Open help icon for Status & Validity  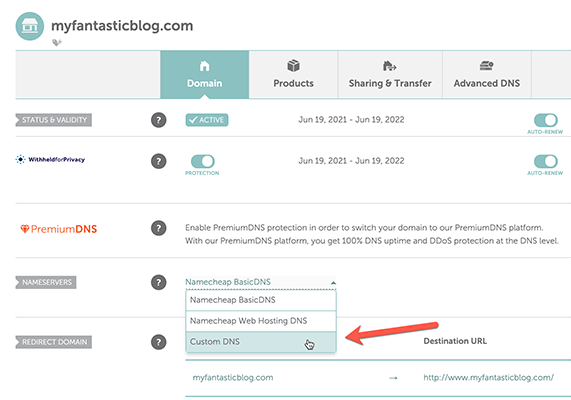[x=158, y=120]
